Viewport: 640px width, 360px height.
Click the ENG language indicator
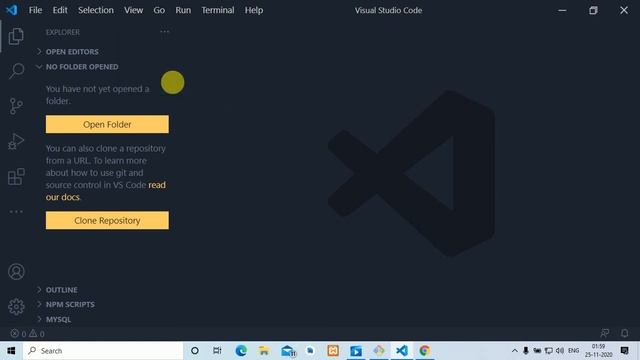(x=573, y=351)
